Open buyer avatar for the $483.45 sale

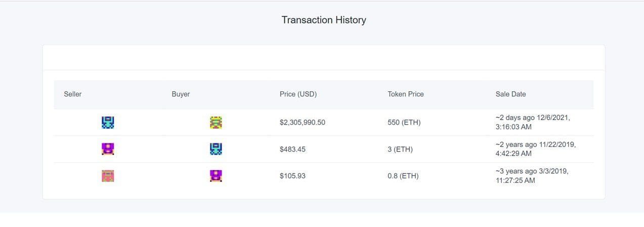coord(216,149)
